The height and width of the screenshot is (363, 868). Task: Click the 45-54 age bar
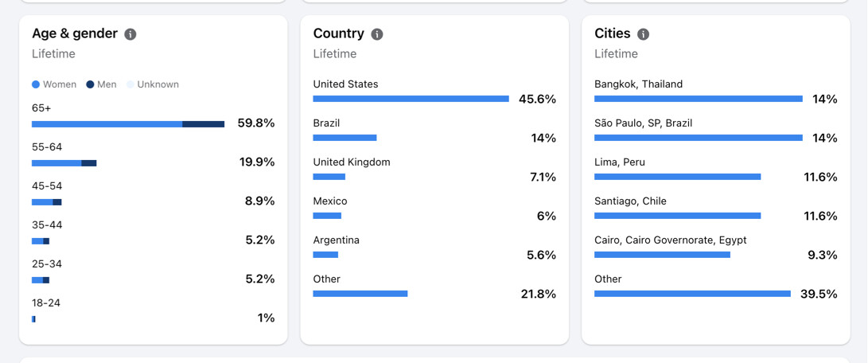[x=46, y=202]
